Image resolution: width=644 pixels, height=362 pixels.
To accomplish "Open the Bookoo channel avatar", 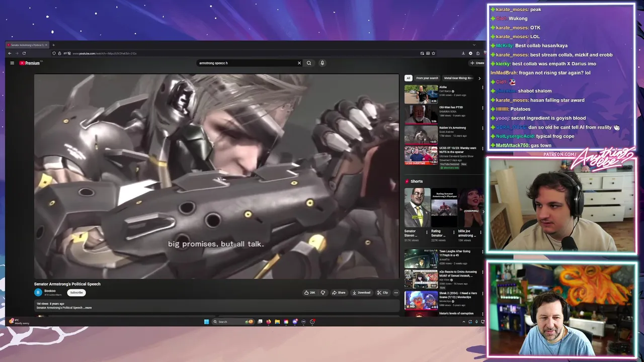I will pos(38,292).
